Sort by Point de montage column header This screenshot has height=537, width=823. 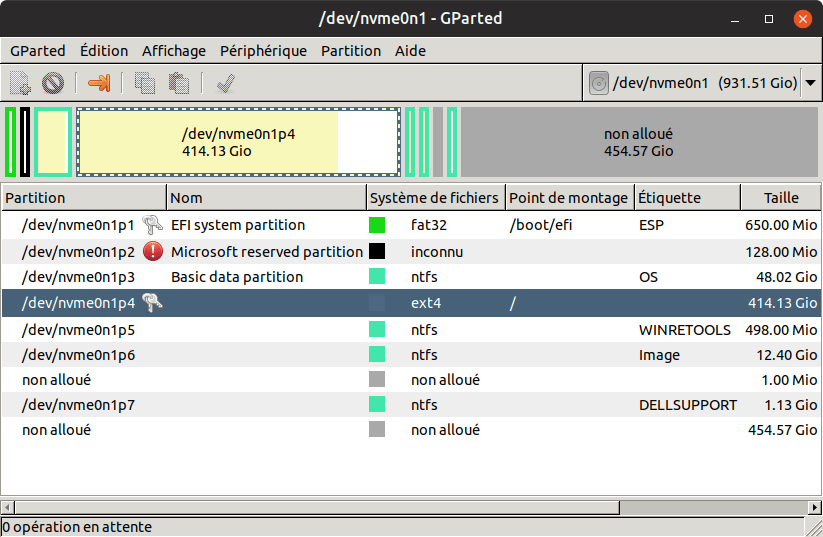(x=570, y=198)
